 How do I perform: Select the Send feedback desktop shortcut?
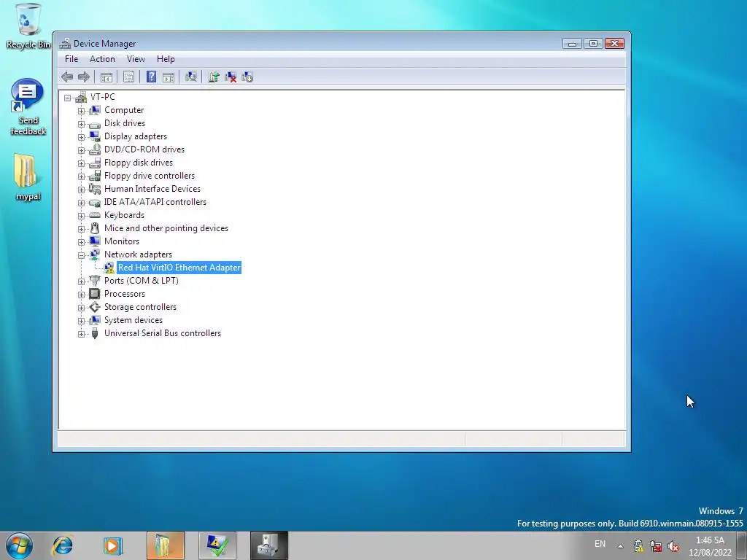click(28, 107)
